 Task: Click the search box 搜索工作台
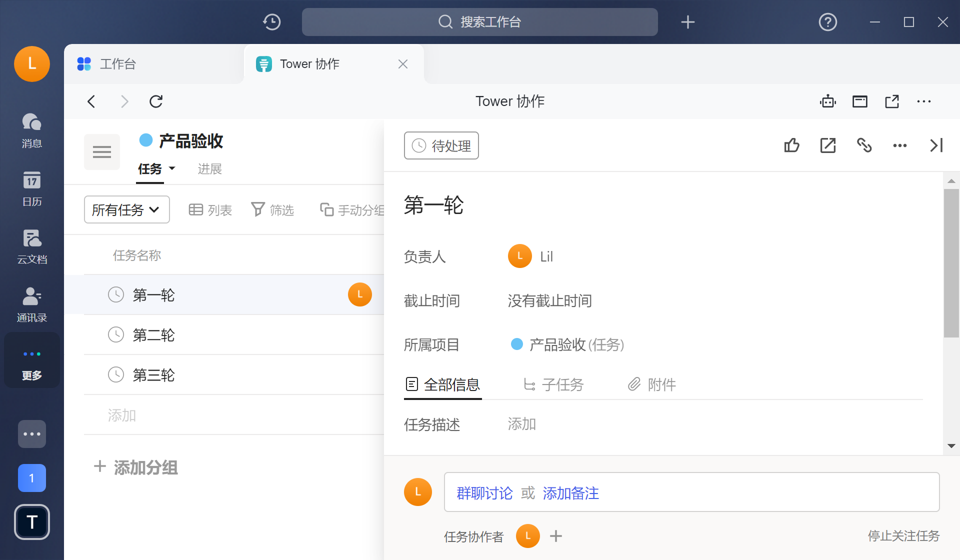(480, 22)
